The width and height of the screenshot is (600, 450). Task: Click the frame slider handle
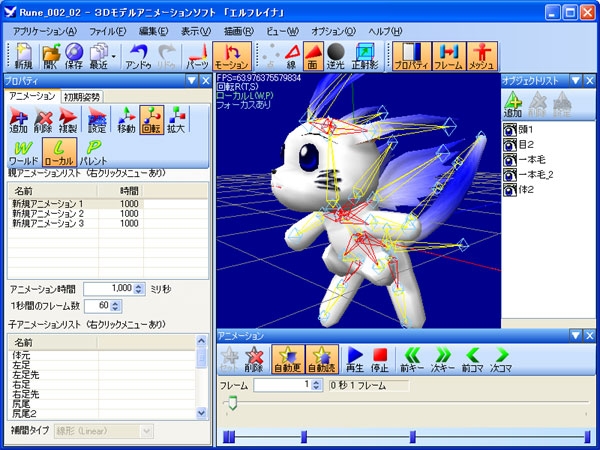click(233, 402)
